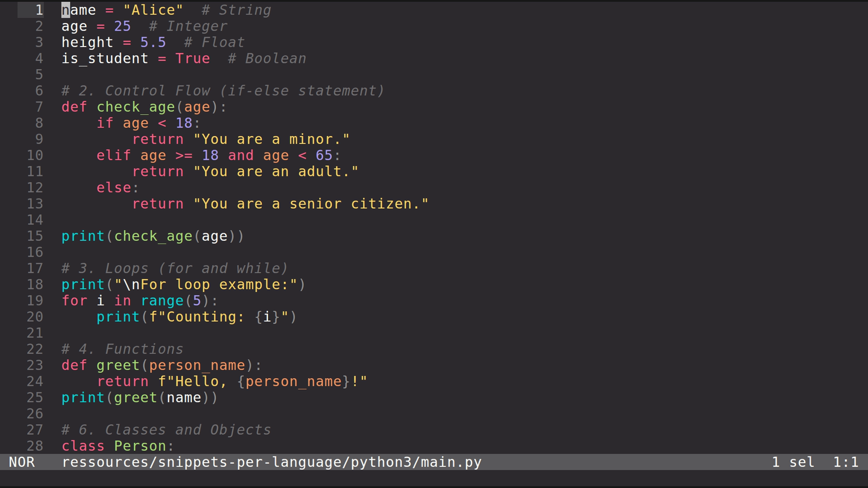
Task: Click line number 7 in the gutter
Action: pyautogui.click(x=38, y=107)
